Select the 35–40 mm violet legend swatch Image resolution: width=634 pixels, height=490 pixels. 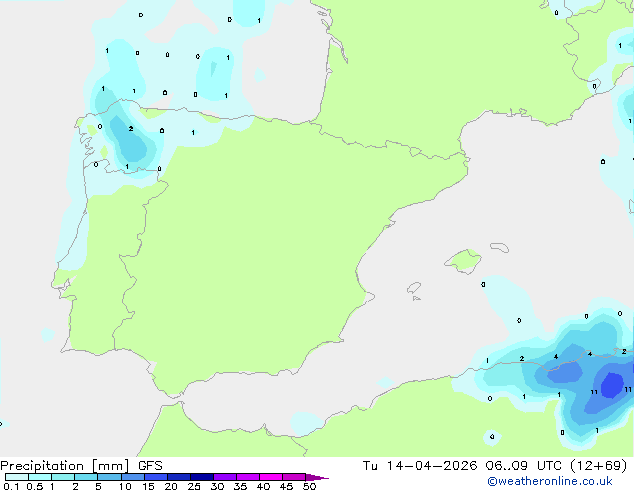point(247,477)
